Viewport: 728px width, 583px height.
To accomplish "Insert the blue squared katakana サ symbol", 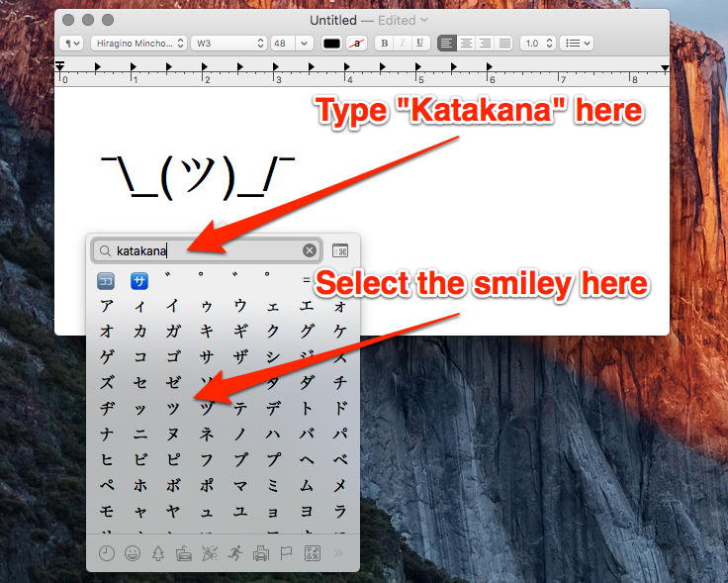I will tap(139, 280).
